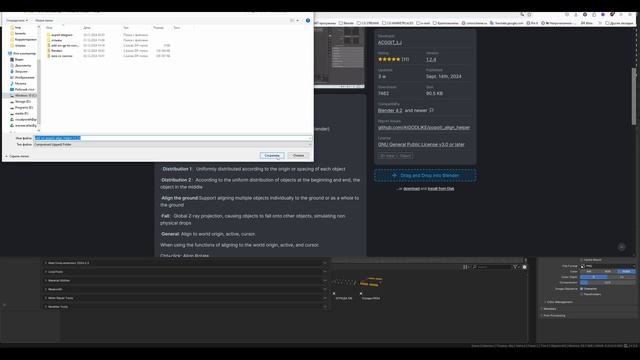The image size is (640, 360).
Task: Expand the Modifier Tools add-on entry
Action: [x=45, y=307]
